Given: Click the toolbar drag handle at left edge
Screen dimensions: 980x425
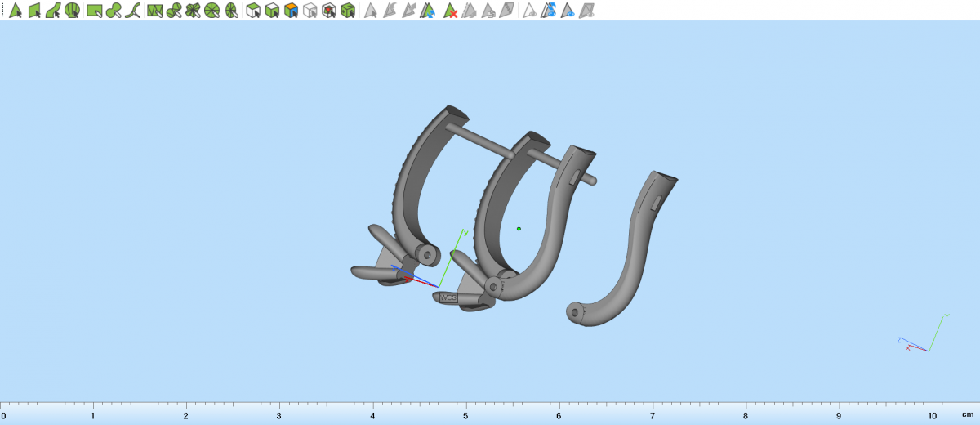Looking at the screenshot, I should (x=2, y=11).
